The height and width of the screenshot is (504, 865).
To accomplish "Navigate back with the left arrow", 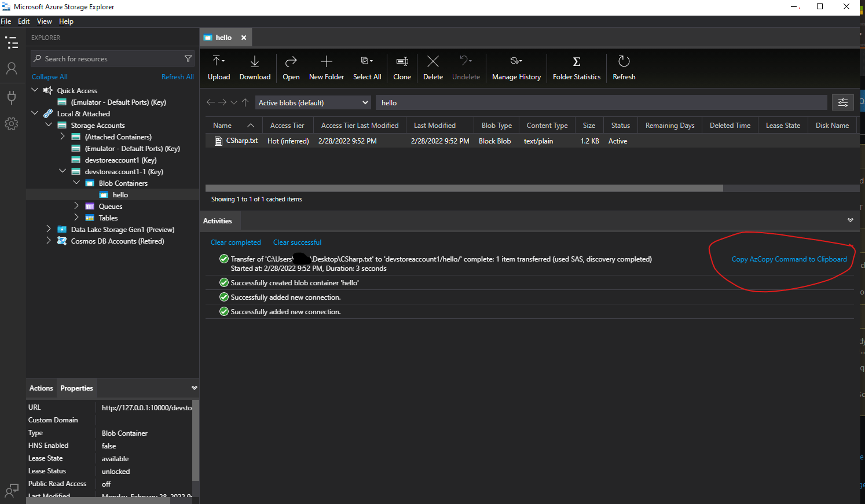I will coord(211,102).
